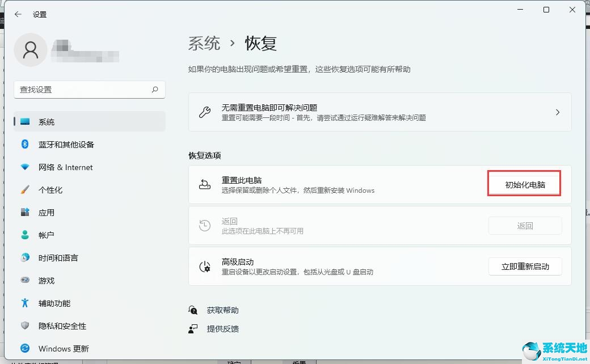The height and width of the screenshot is (364, 590).
Task: Open 网络 & Internet via its globe icon
Action: (24, 167)
